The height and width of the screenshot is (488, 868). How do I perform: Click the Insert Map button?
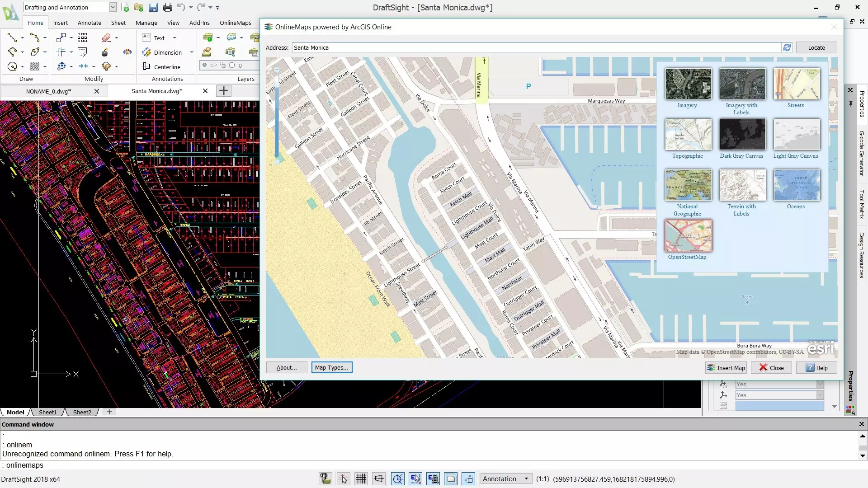point(726,367)
